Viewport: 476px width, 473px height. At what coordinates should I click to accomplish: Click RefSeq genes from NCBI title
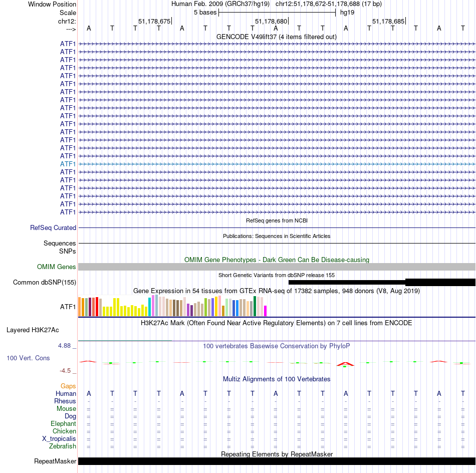tap(277, 220)
